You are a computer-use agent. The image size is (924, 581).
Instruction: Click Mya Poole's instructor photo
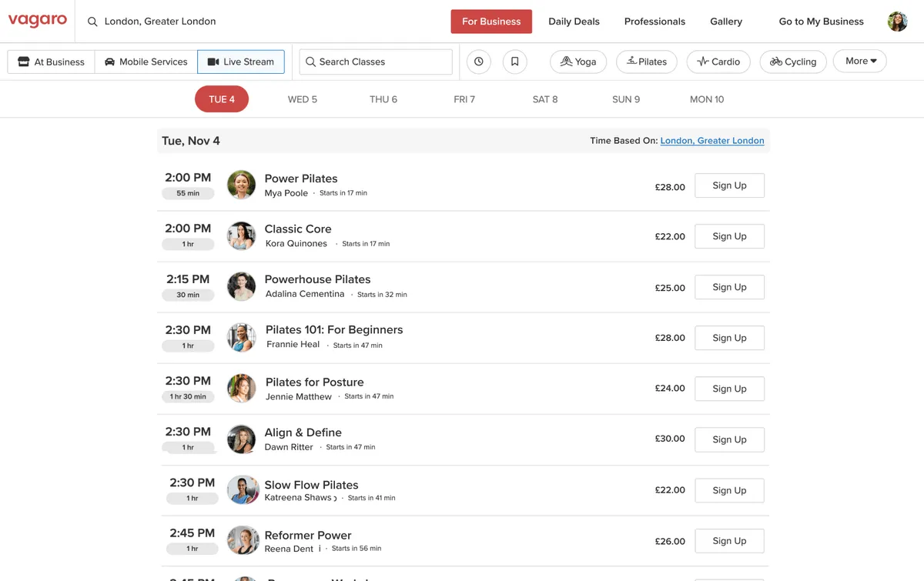(241, 185)
